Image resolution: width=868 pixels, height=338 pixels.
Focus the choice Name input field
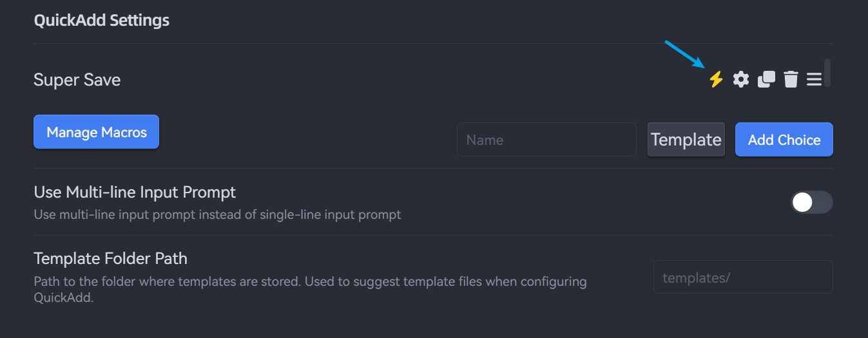coord(546,140)
